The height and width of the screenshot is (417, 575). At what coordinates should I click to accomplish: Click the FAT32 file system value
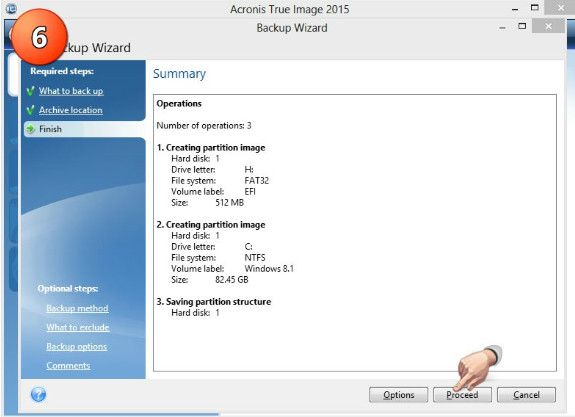(257, 180)
